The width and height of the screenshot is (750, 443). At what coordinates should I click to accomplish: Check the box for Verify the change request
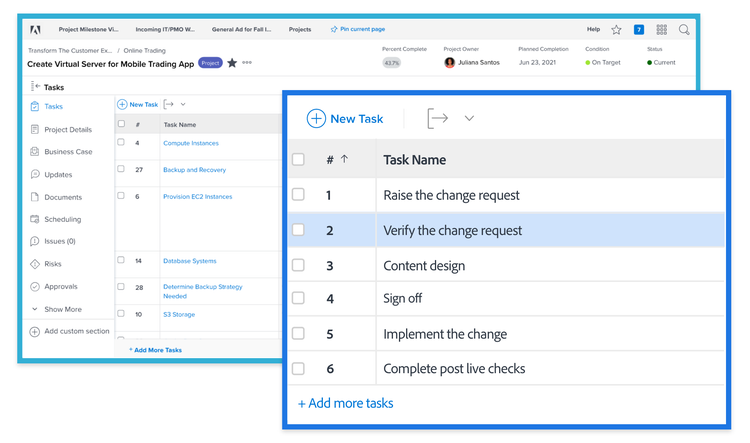(x=298, y=230)
